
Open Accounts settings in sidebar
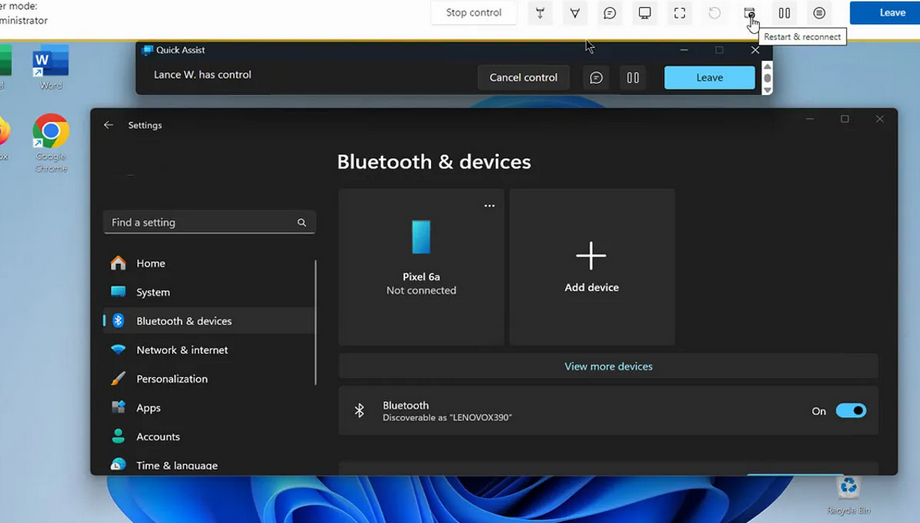pyautogui.click(x=209, y=437)
